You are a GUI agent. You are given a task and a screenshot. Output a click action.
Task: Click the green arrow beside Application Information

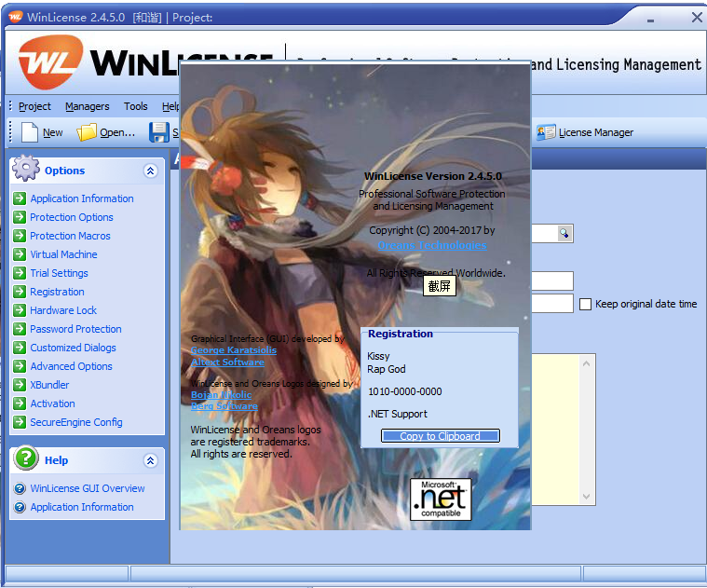click(x=20, y=198)
